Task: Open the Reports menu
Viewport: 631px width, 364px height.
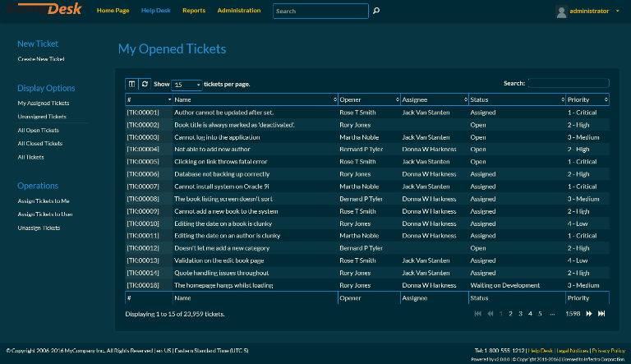Action: [x=194, y=12]
